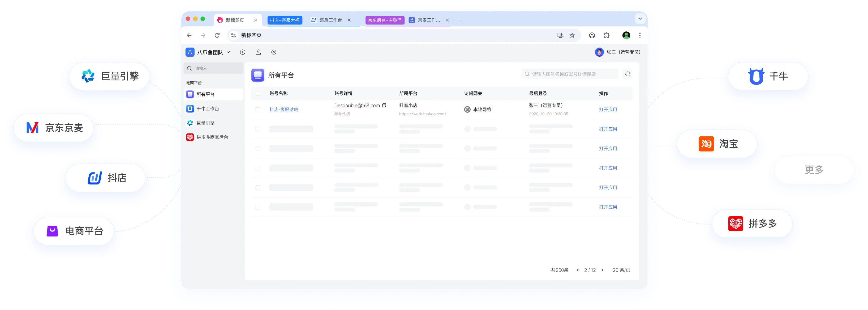Click the install download icon in address bar

click(x=560, y=35)
